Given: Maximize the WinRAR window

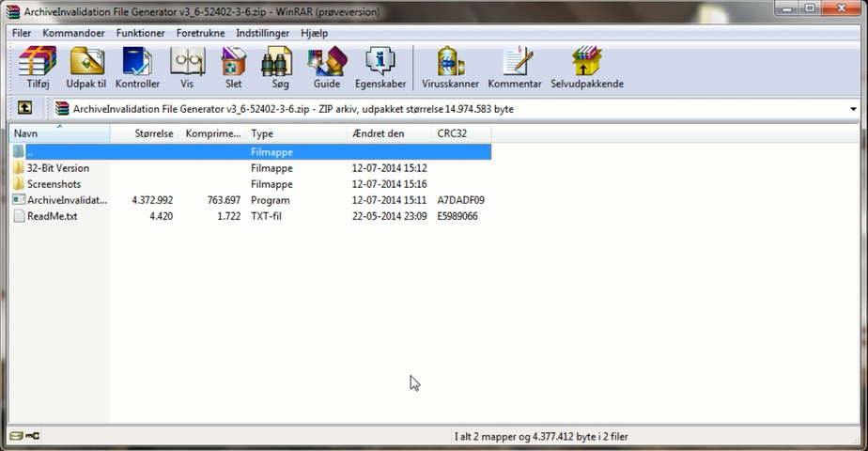Looking at the screenshot, I should [810, 8].
